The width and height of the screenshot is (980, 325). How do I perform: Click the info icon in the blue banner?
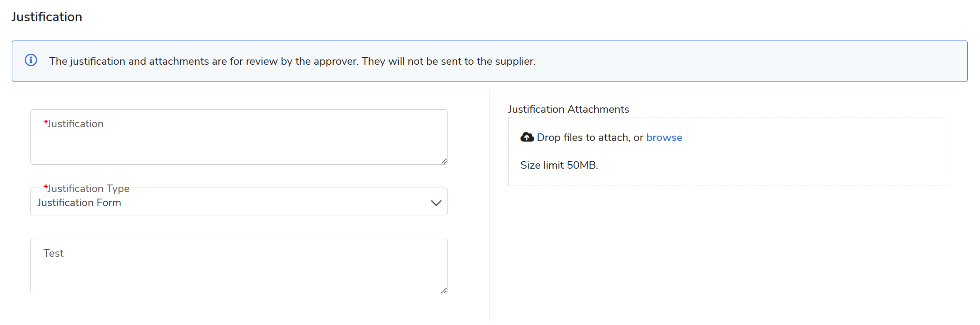[31, 60]
